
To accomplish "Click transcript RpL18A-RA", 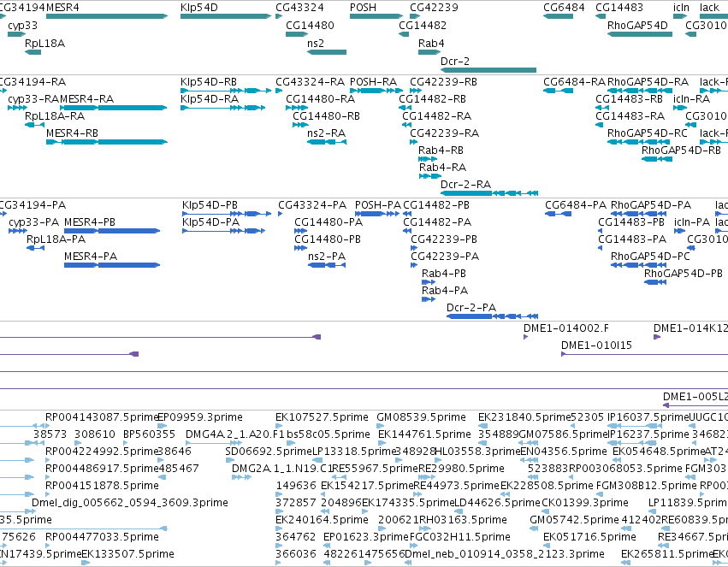I will click(x=55, y=116).
